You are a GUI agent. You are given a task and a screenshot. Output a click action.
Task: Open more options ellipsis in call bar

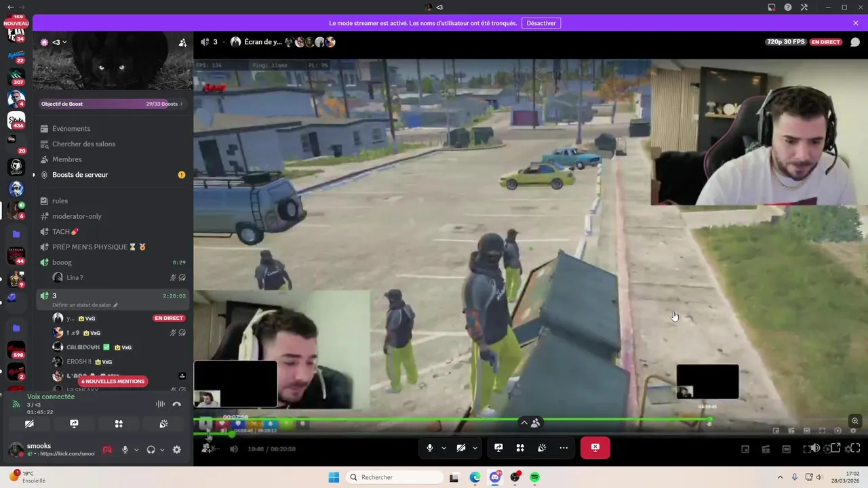pos(564,448)
